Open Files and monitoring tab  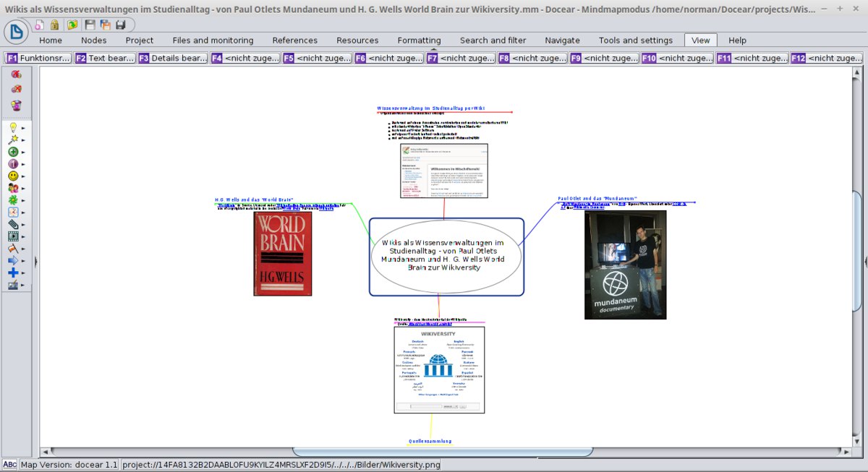[213, 40]
